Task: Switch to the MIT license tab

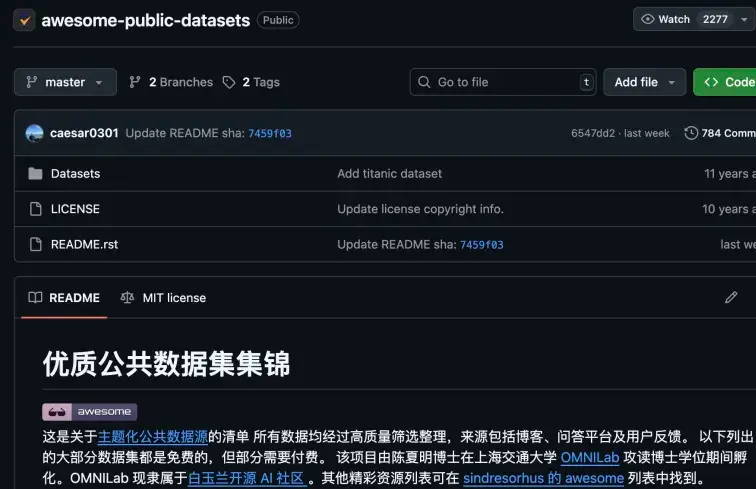Action: 163,298
